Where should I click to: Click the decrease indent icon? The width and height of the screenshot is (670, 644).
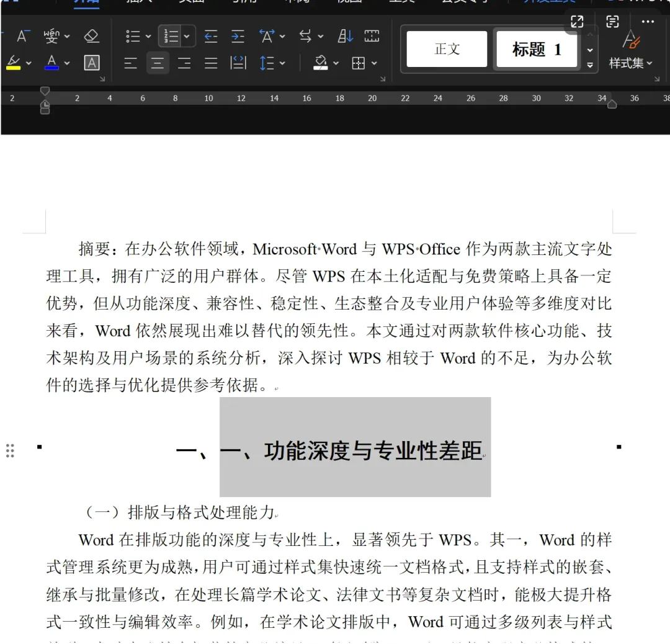pos(211,37)
